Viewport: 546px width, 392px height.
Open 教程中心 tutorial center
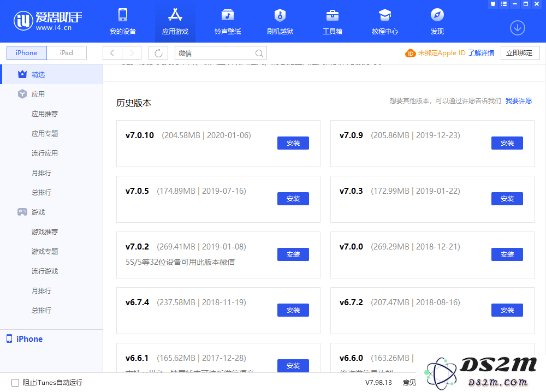pyautogui.click(x=385, y=21)
